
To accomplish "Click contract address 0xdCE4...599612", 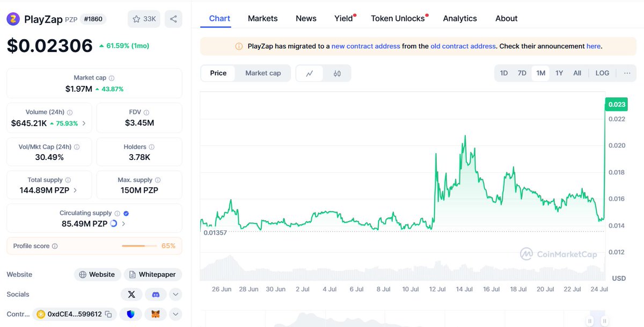I will pyautogui.click(x=75, y=314).
